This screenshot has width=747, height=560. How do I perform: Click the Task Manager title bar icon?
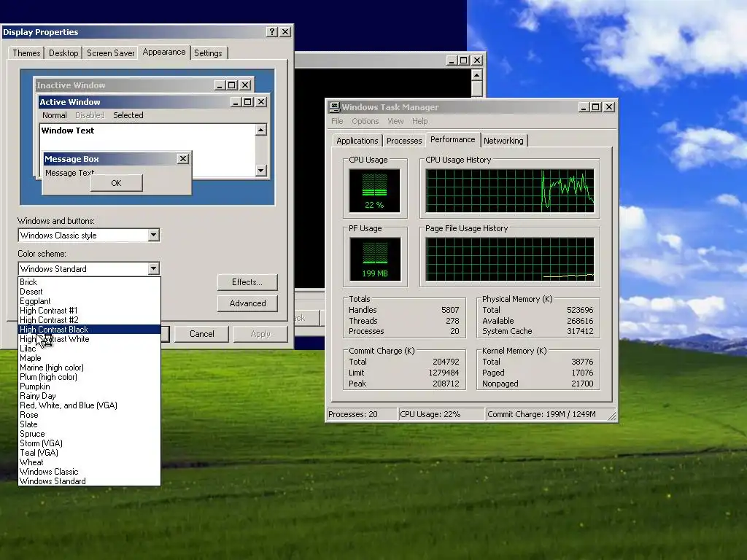334,107
